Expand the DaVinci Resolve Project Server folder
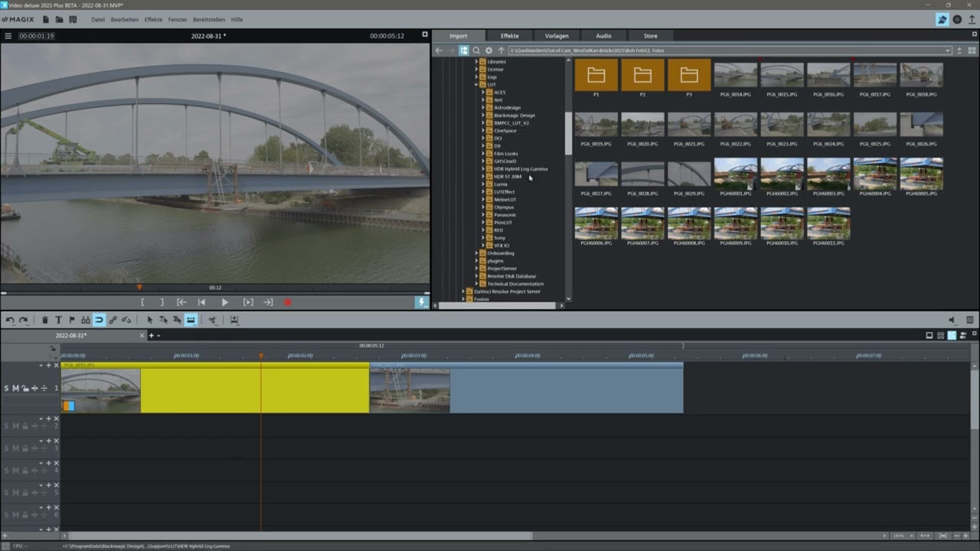Image resolution: width=980 pixels, height=551 pixels. 463,292
